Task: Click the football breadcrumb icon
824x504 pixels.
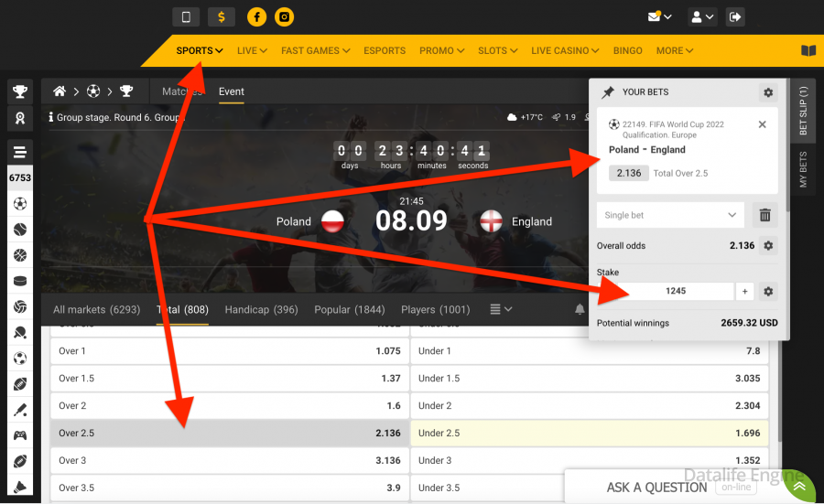Action: [93, 91]
